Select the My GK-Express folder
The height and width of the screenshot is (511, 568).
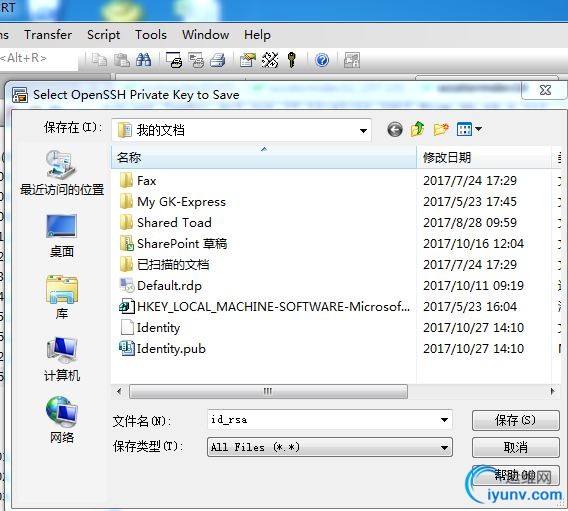coord(172,201)
